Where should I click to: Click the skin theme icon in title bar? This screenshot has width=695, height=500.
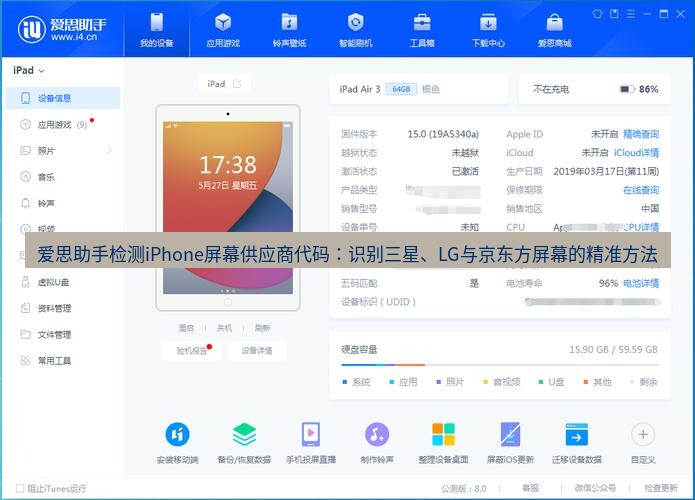pos(597,14)
